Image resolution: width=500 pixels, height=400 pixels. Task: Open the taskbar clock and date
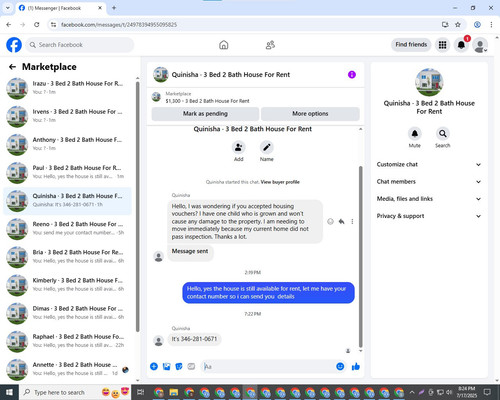point(466,392)
